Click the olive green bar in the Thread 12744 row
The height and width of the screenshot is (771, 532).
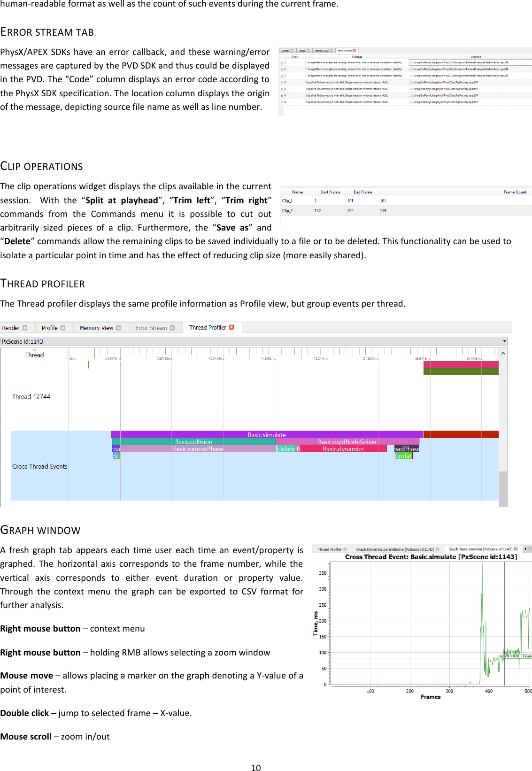coord(461,372)
